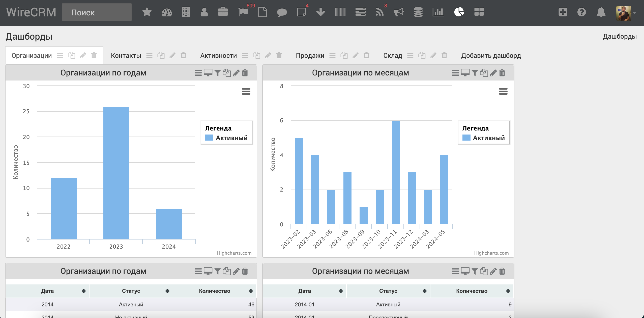Open the RSS feed icon with badge 8
The height and width of the screenshot is (318, 644).
pos(379,12)
